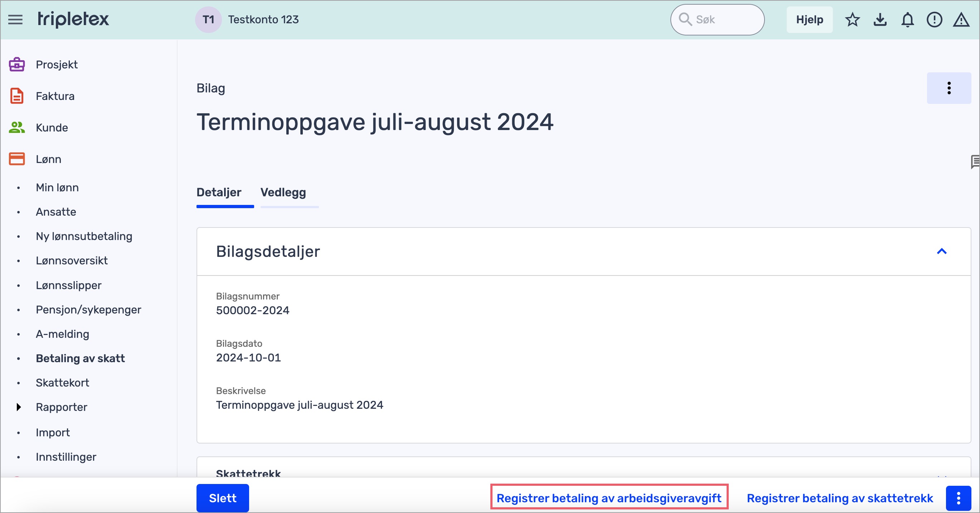This screenshot has width=980, height=513.
Task: Select Kunde in the sidebar
Action: coord(52,128)
